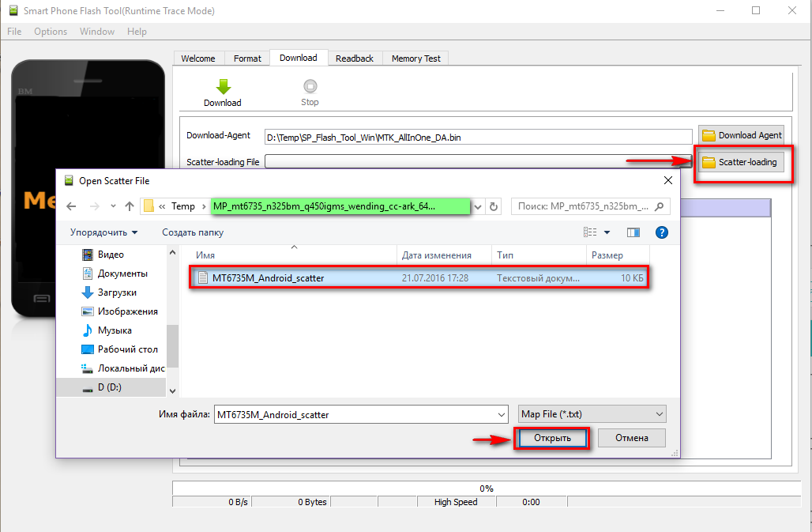This screenshot has width=812, height=532.
Task: Switch to the Format tab
Action: [x=247, y=58]
